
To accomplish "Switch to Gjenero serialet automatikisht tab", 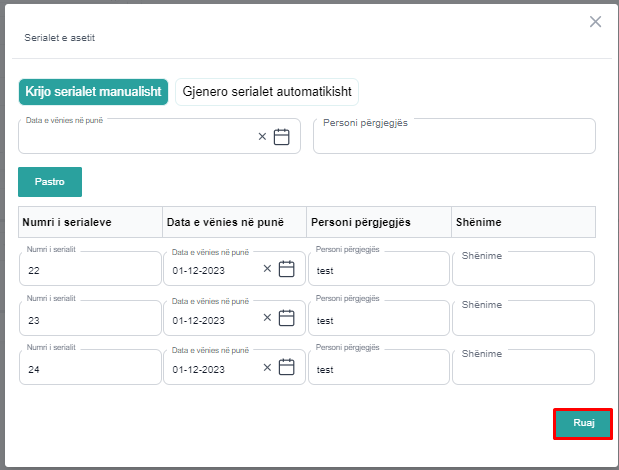I will (x=267, y=91).
